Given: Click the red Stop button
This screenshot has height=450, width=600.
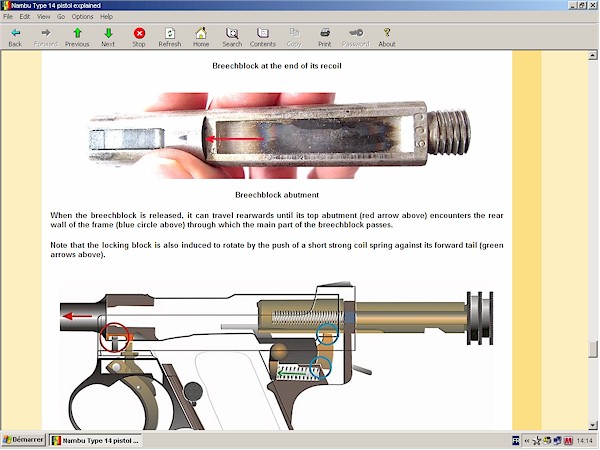Looking at the screenshot, I should tap(139, 37).
